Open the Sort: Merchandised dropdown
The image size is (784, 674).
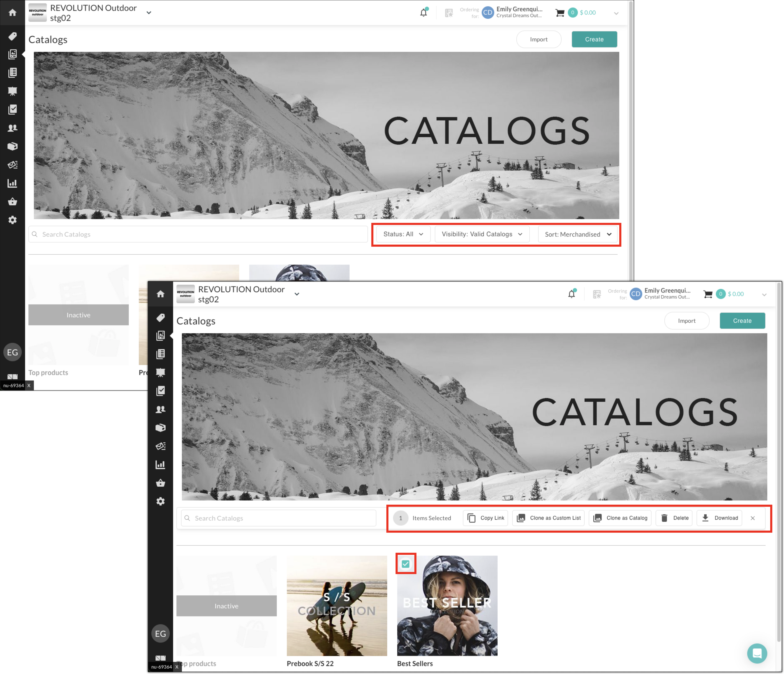pyautogui.click(x=577, y=234)
